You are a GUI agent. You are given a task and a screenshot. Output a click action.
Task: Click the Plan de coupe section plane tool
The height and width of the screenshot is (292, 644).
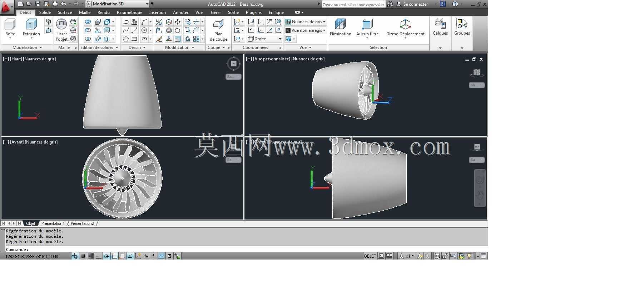(218, 30)
